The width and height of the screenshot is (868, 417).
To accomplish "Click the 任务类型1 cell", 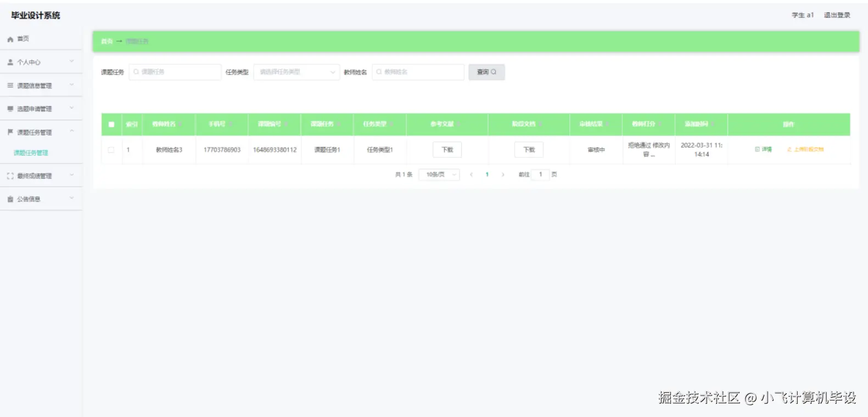I will click(380, 150).
